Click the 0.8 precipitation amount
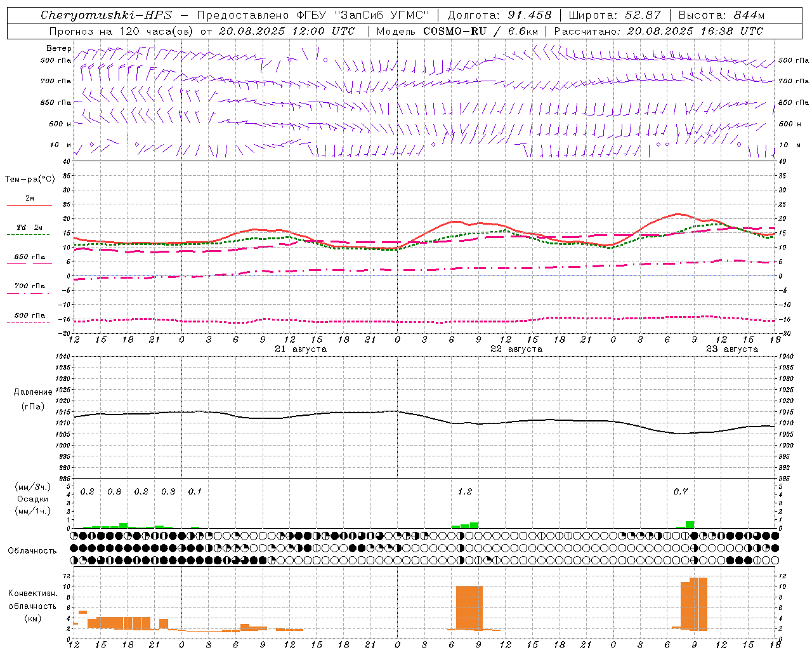The image size is (812, 650). pyautogui.click(x=114, y=492)
